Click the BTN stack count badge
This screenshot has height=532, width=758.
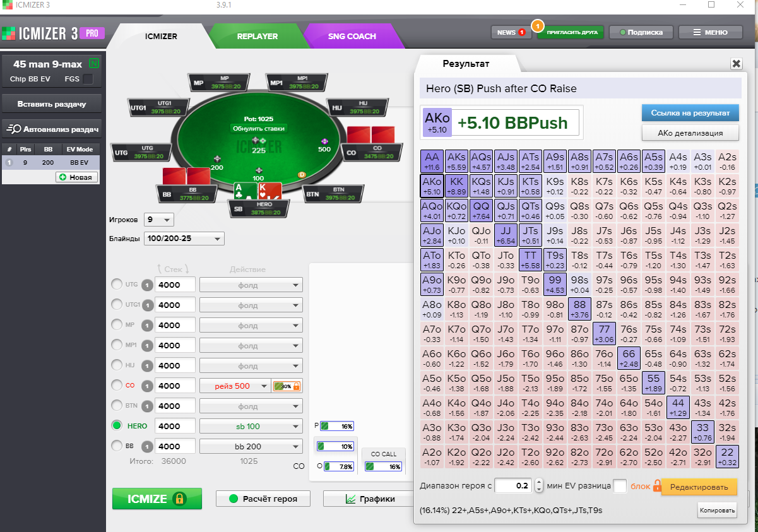pos(147,406)
